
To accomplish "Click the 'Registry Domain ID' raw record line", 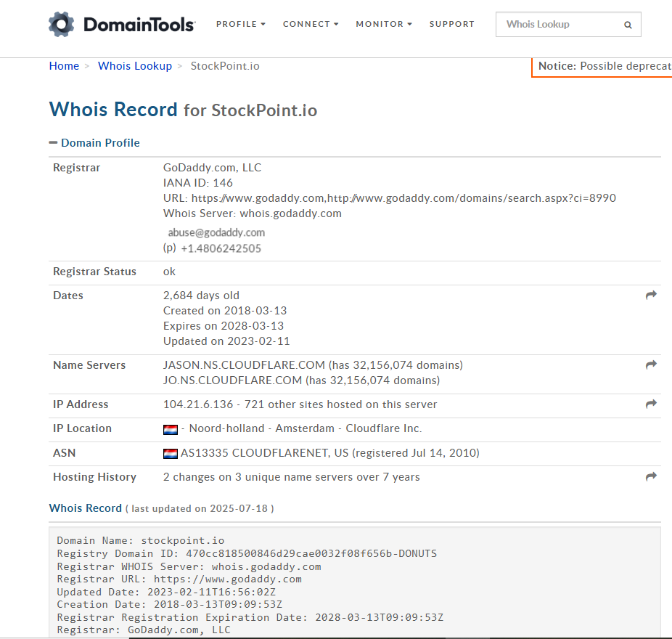I will [x=247, y=553].
